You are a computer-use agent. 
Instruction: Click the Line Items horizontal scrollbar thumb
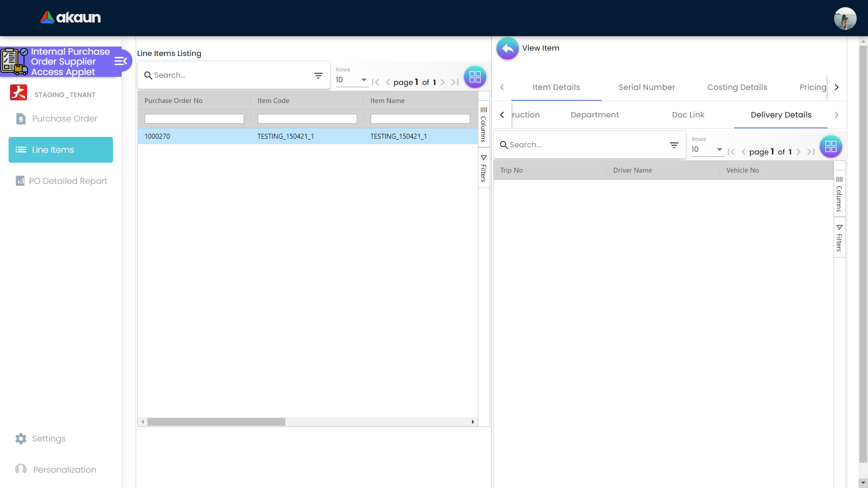(216, 422)
